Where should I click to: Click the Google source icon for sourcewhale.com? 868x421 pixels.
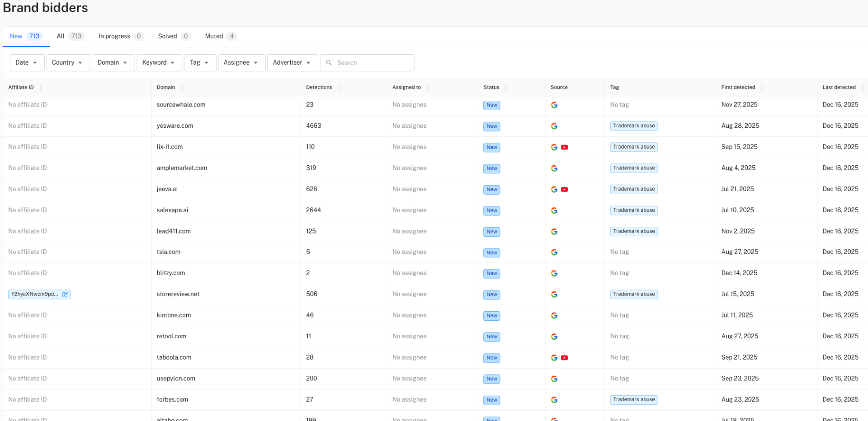(554, 105)
